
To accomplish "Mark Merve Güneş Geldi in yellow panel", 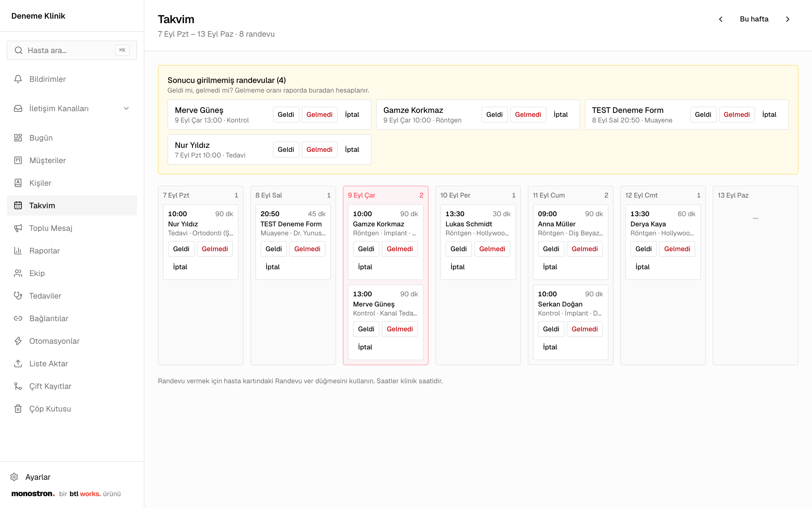I will [x=286, y=115].
